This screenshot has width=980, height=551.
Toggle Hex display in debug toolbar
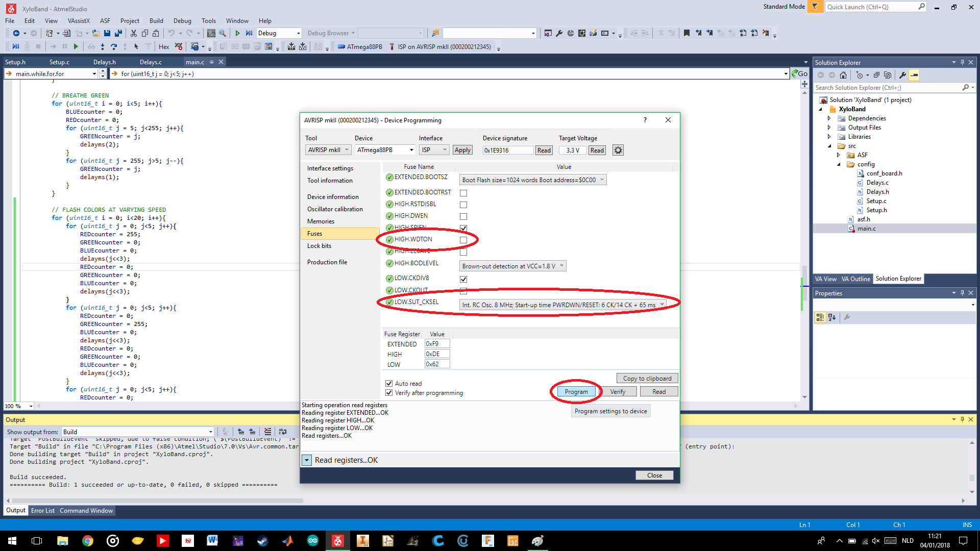point(164,46)
